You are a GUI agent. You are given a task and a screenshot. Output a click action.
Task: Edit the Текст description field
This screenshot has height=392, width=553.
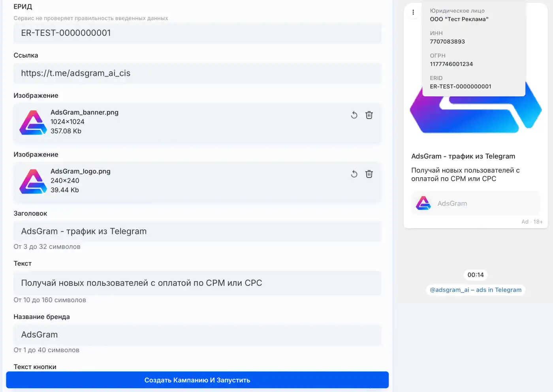point(197,283)
